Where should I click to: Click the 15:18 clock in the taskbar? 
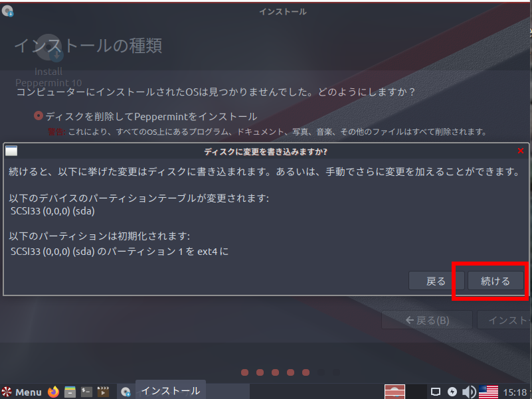[515, 392]
